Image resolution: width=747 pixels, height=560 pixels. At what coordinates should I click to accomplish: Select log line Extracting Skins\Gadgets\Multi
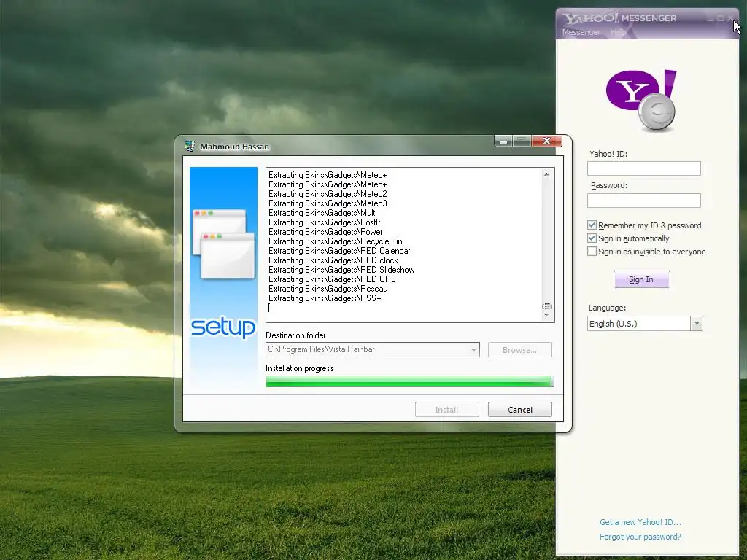tap(322, 213)
